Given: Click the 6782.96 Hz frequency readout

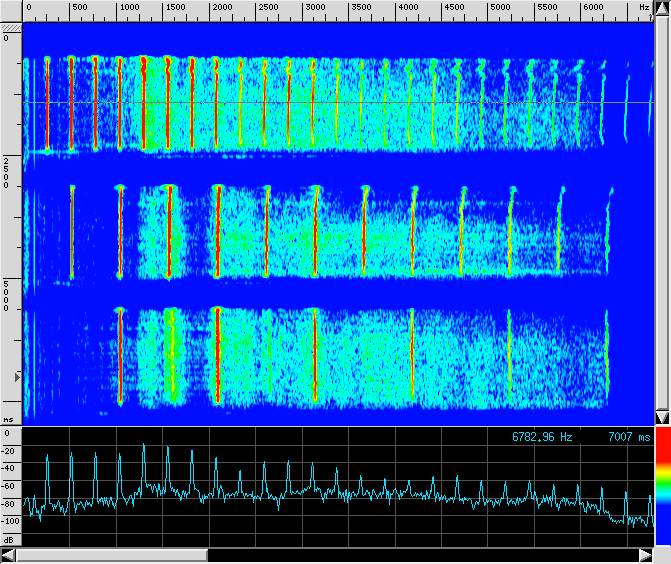Looking at the screenshot, I should 543,437.
